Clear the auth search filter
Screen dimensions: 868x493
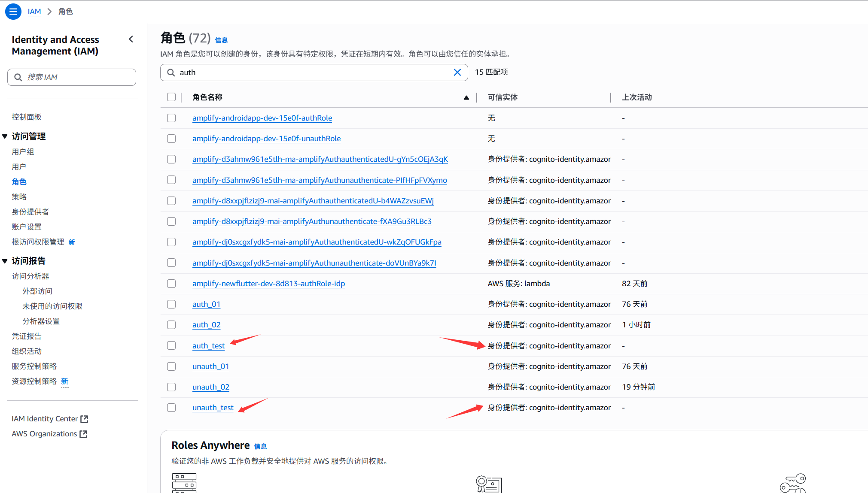[x=457, y=73]
